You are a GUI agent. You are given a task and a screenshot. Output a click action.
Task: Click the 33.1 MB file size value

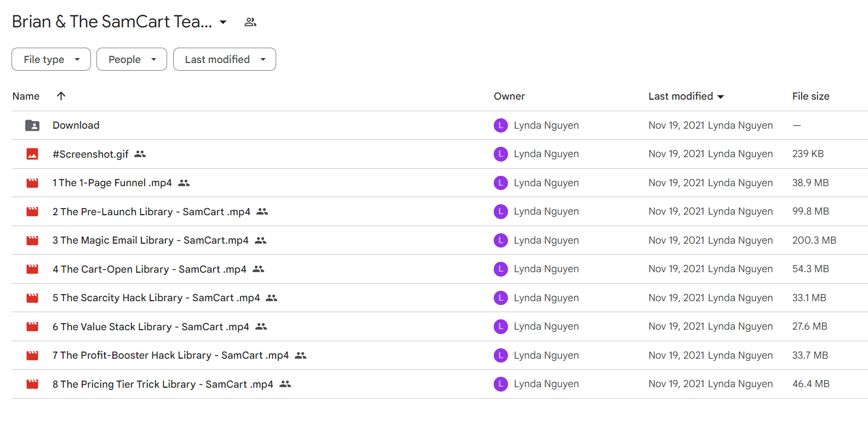[809, 298]
